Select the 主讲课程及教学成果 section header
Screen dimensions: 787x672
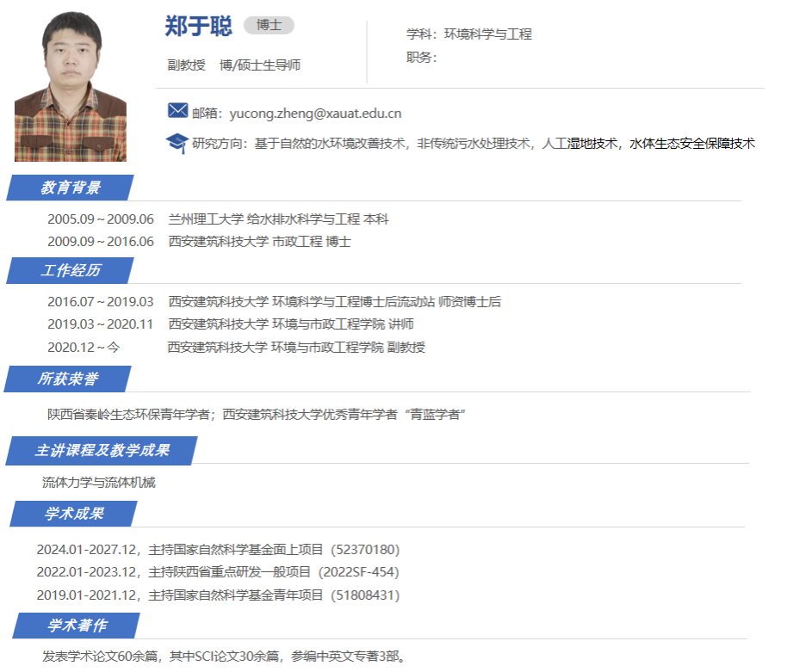(x=102, y=450)
